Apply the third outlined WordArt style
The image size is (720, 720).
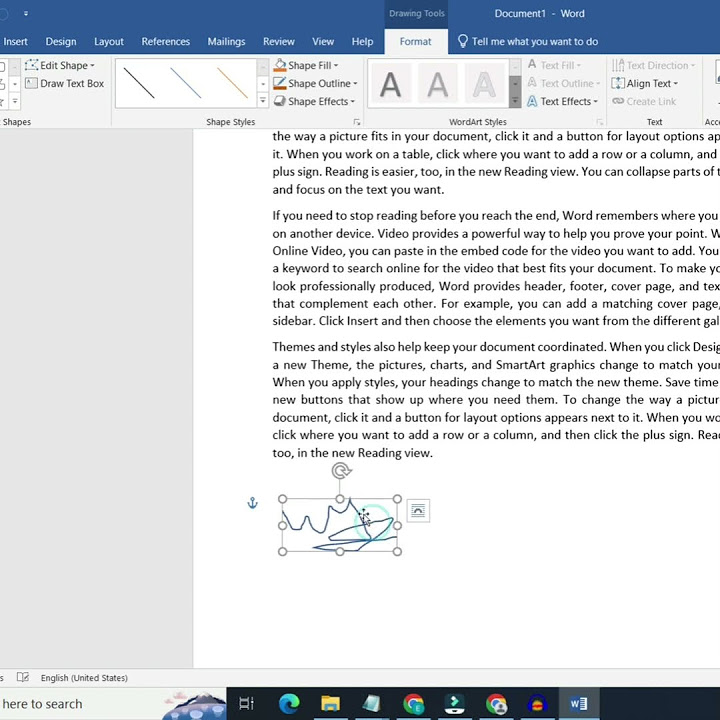[484, 84]
